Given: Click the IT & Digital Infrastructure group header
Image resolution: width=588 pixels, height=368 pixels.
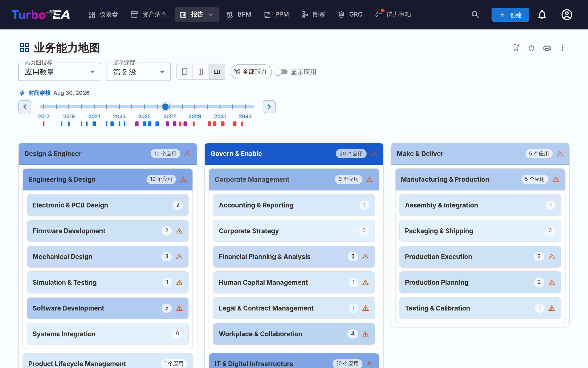Looking at the screenshot, I should coord(294,361).
